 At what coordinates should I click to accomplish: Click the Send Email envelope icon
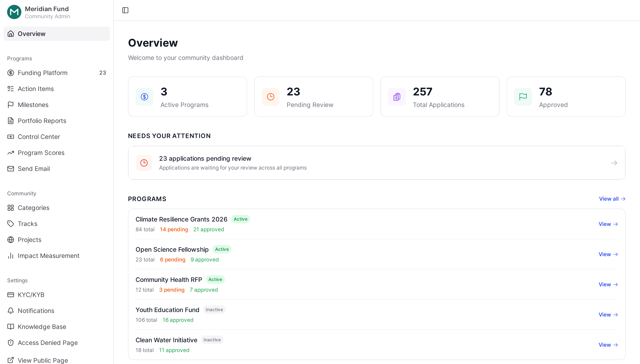[10, 169]
